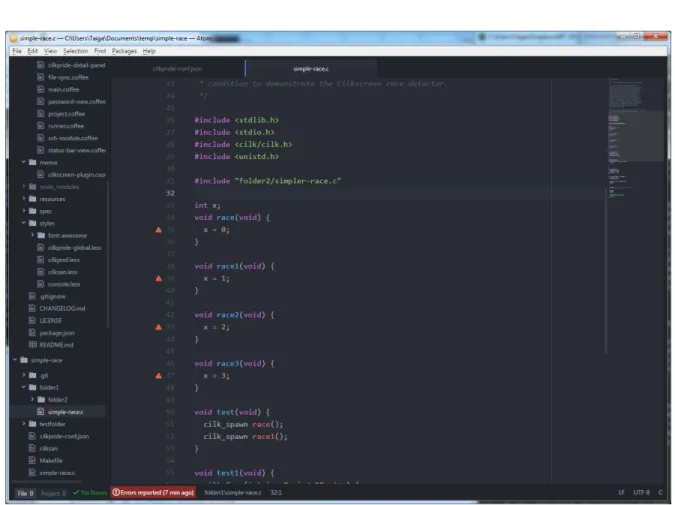Click the race warning triangle beside x = 2
Image resolution: width=675 pixels, height=505 pixels.
(158, 327)
